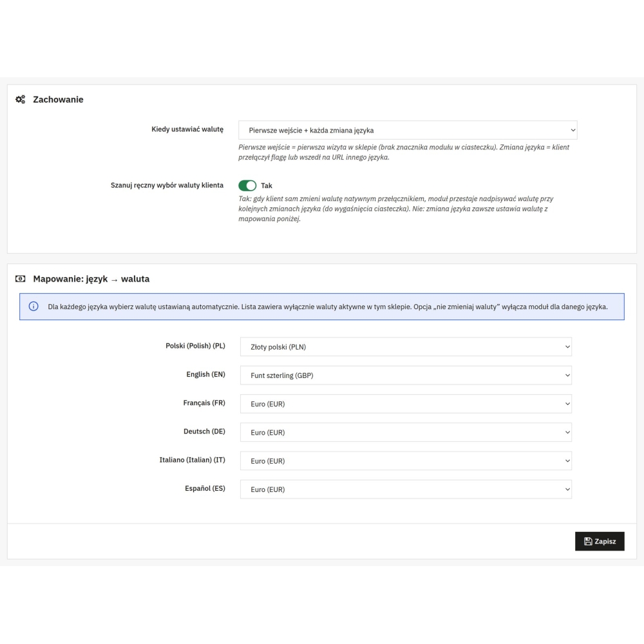Click the Français (FR) label
The height and width of the screenshot is (644, 644).
click(x=204, y=403)
